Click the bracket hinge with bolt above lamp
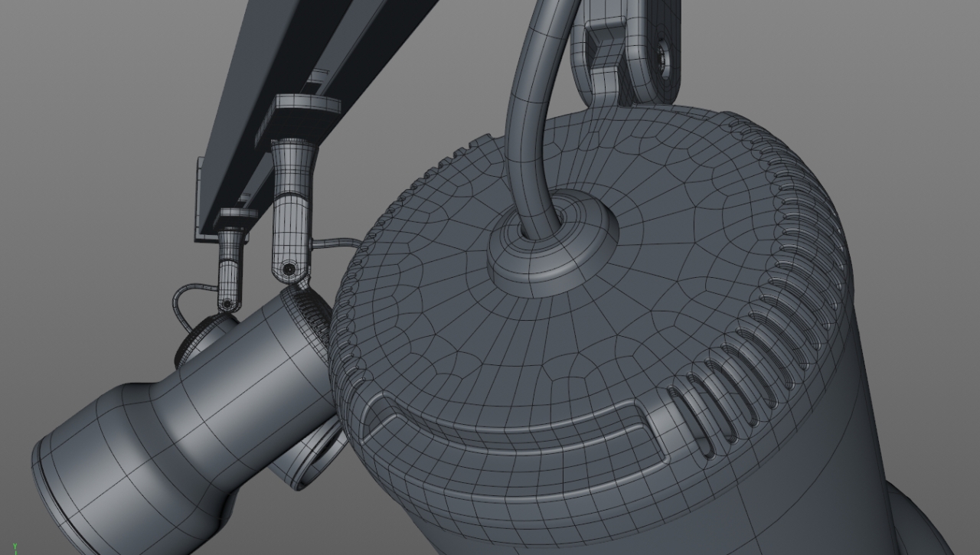 click(x=626, y=52)
